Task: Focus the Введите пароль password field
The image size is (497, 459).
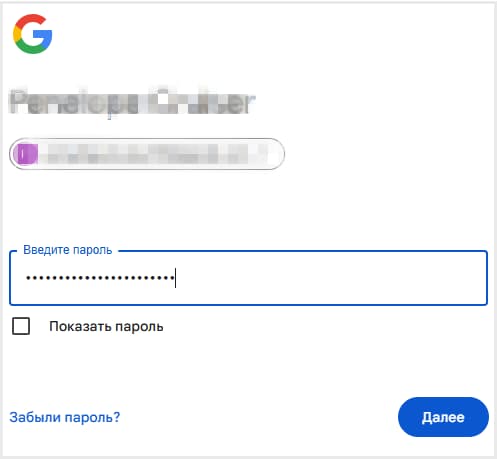Action: [x=249, y=278]
